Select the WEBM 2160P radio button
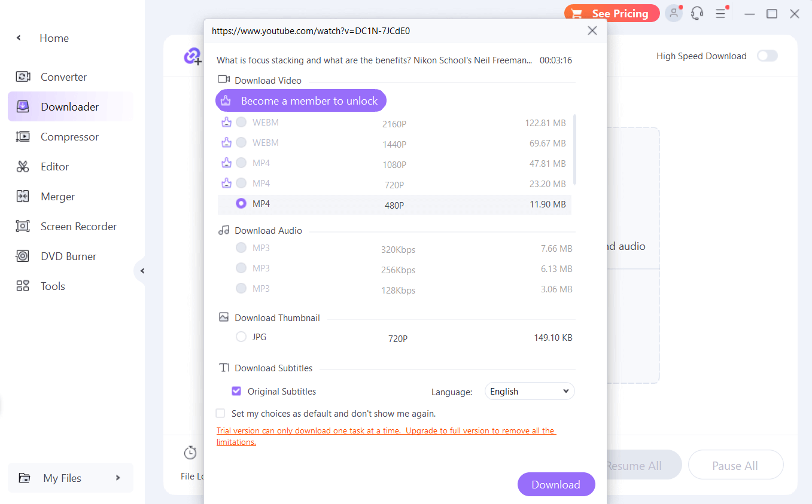 pos(241,123)
